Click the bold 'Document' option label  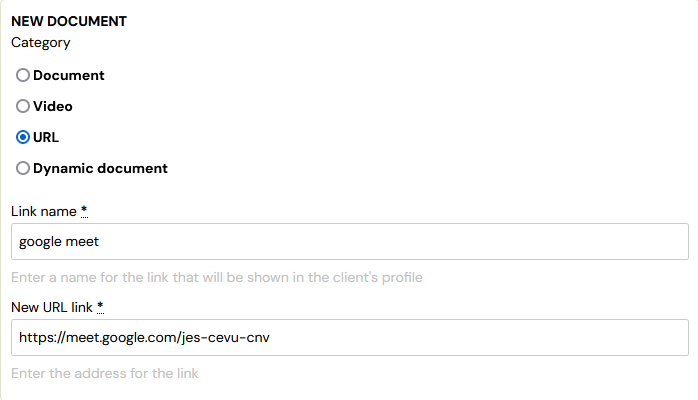(x=69, y=75)
